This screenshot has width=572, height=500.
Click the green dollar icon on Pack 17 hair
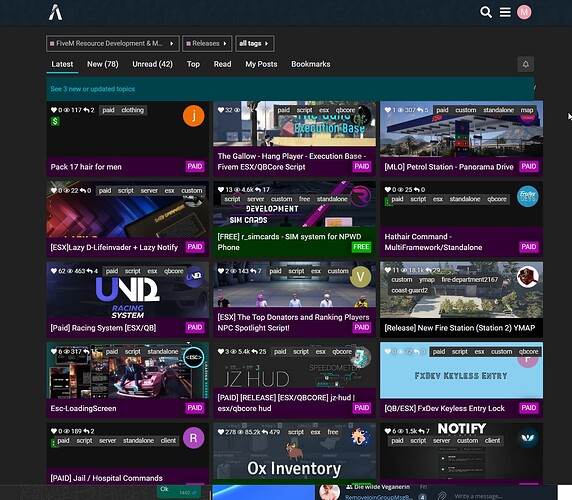(55, 121)
